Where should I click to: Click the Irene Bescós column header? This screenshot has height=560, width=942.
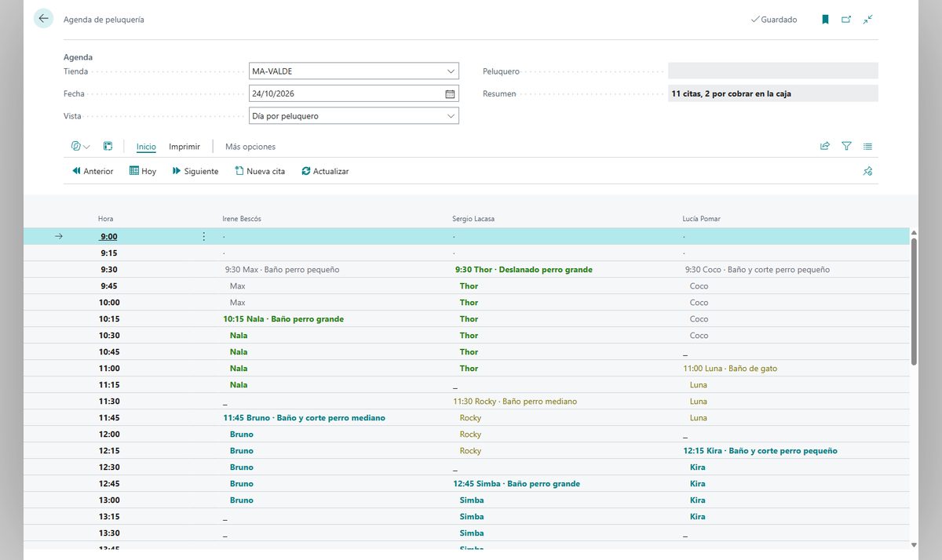(x=242, y=219)
